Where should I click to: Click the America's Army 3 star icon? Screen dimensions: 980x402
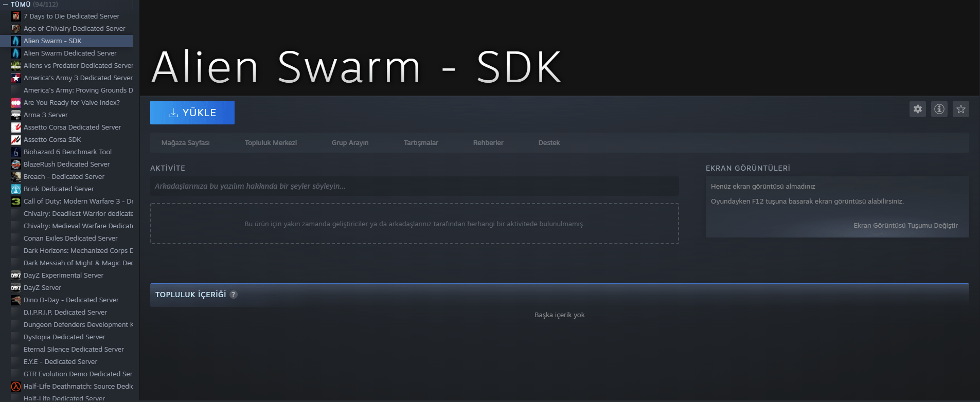coord(16,78)
